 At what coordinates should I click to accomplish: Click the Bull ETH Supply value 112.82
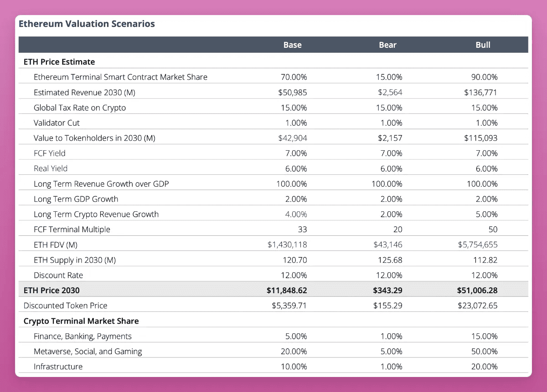coord(485,260)
